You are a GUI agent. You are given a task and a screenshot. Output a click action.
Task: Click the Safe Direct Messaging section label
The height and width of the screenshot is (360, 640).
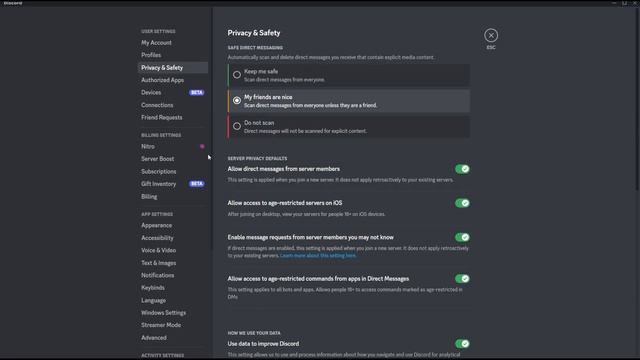(x=255, y=48)
